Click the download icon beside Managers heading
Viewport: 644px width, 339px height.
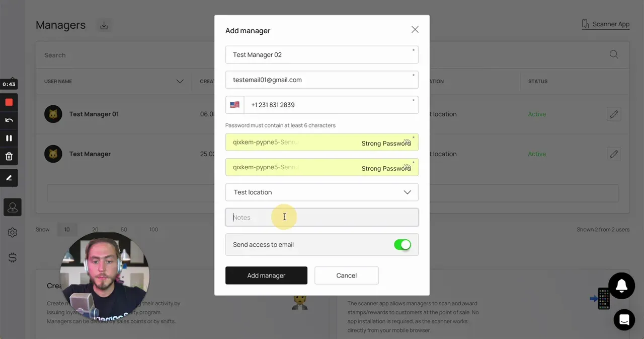pyautogui.click(x=104, y=25)
